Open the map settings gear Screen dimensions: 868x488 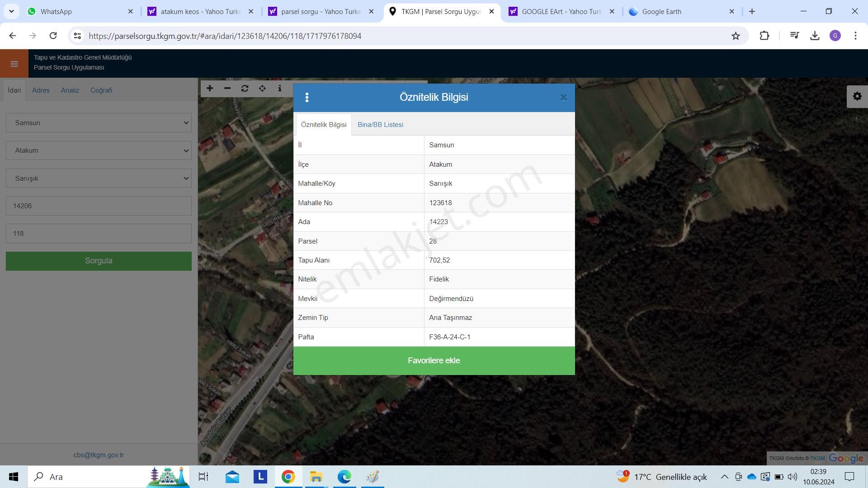pos(857,97)
